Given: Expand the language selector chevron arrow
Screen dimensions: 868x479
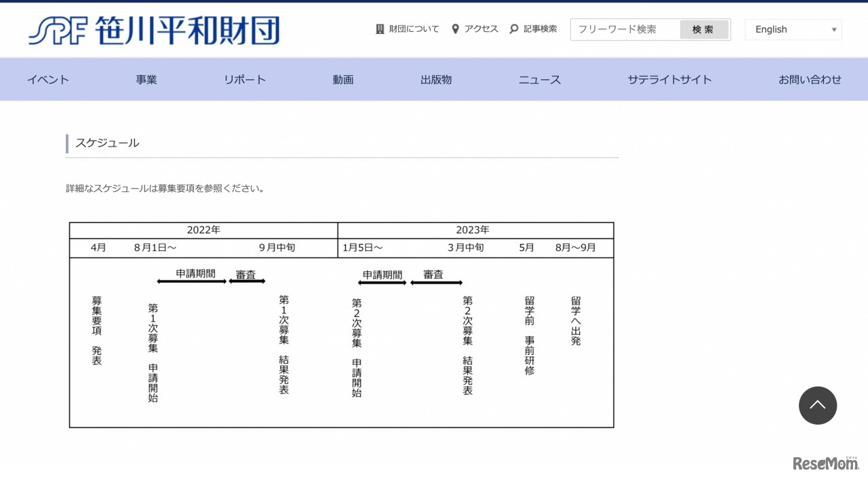Looking at the screenshot, I should tap(835, 29).
